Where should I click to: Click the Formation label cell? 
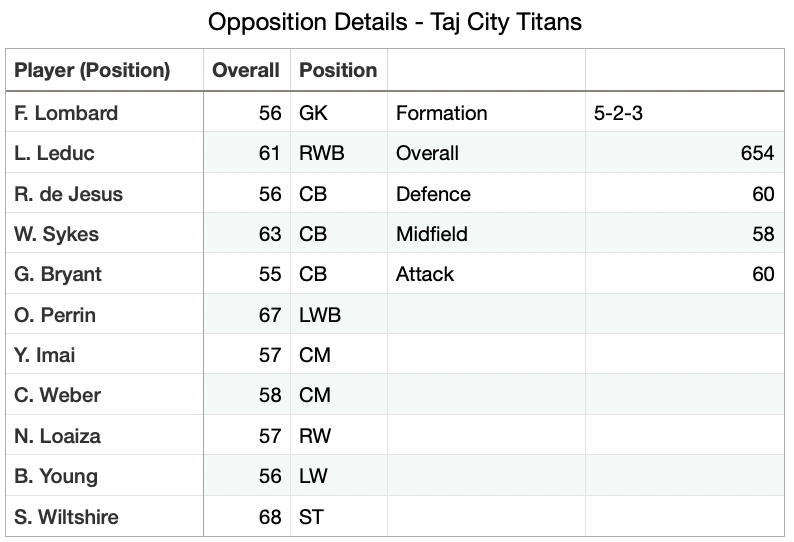[486, 113]
